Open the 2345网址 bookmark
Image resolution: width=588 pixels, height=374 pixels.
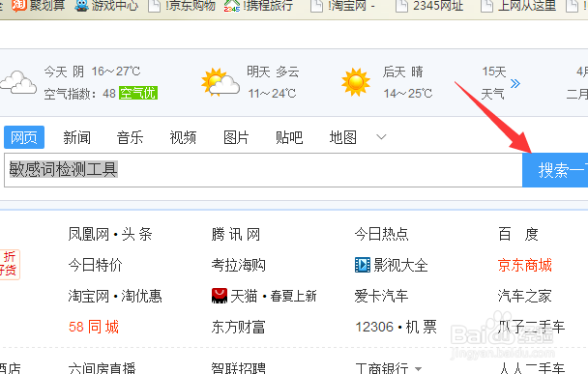(429, 6)
